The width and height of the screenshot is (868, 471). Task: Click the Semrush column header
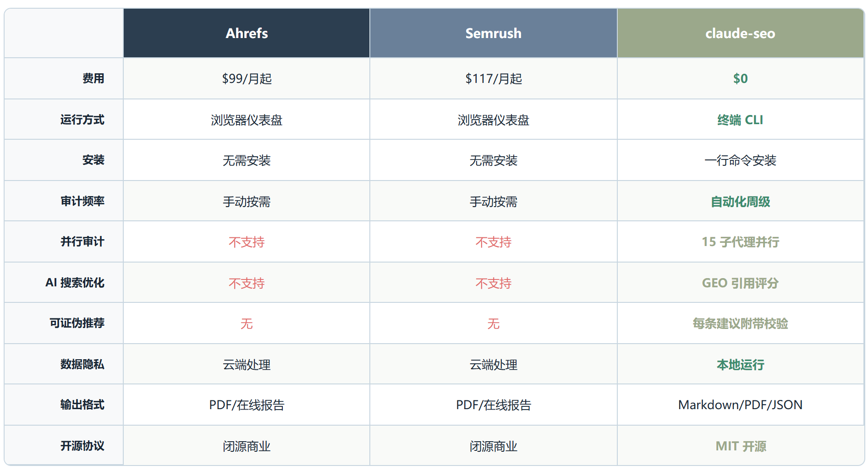tap(494, 33)
